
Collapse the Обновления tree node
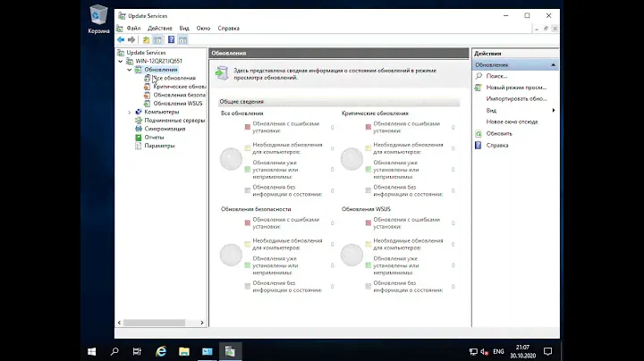click(130, 69)
